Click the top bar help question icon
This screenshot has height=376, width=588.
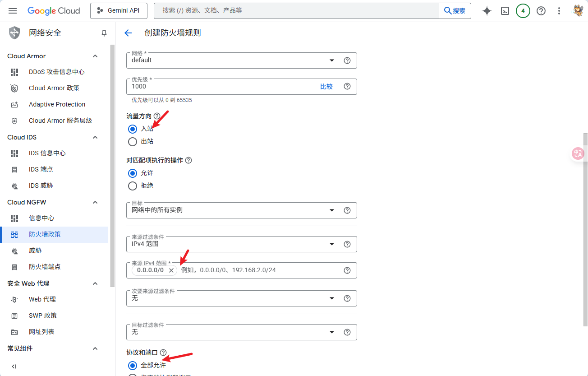(x=541, y=11)
